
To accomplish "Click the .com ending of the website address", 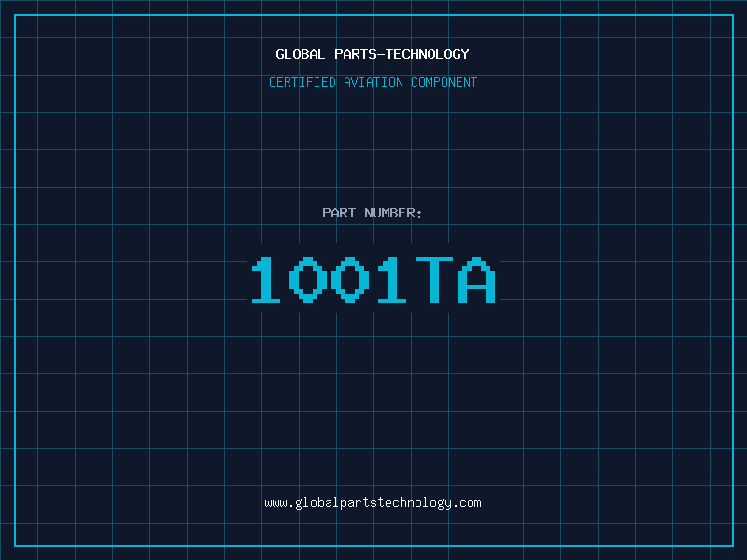I will point(468,503).
